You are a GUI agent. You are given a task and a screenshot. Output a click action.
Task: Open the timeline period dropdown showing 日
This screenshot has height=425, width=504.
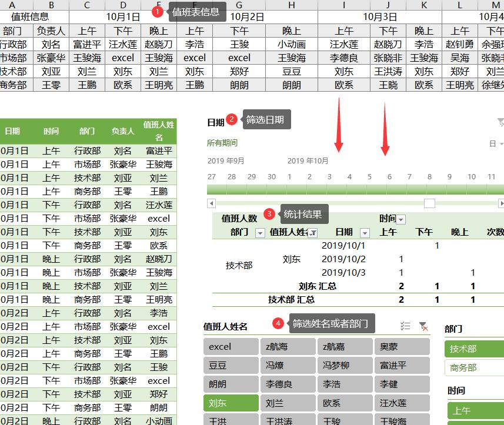click(x=498, y=143)
